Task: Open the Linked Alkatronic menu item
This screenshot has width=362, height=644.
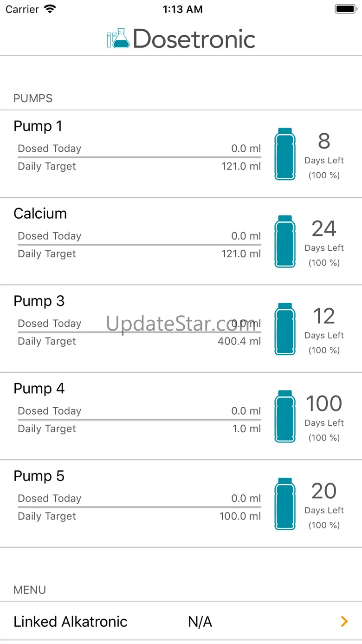Action: (x=71, y=621)
